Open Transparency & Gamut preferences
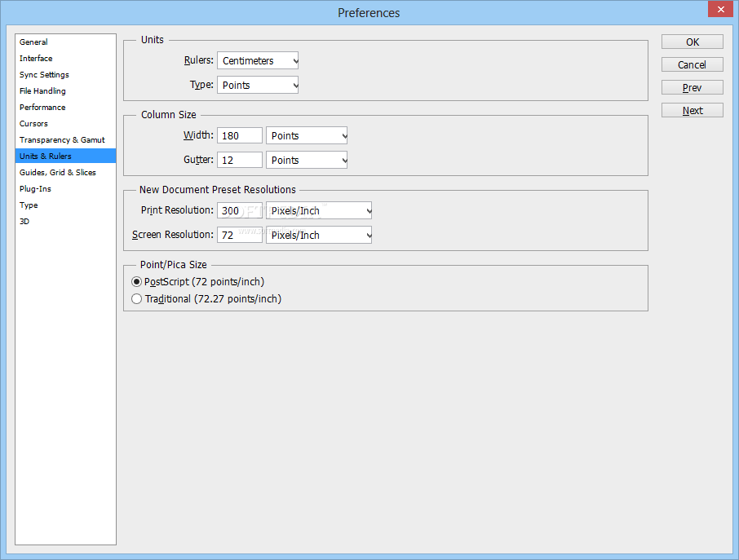 pos(65,140)
